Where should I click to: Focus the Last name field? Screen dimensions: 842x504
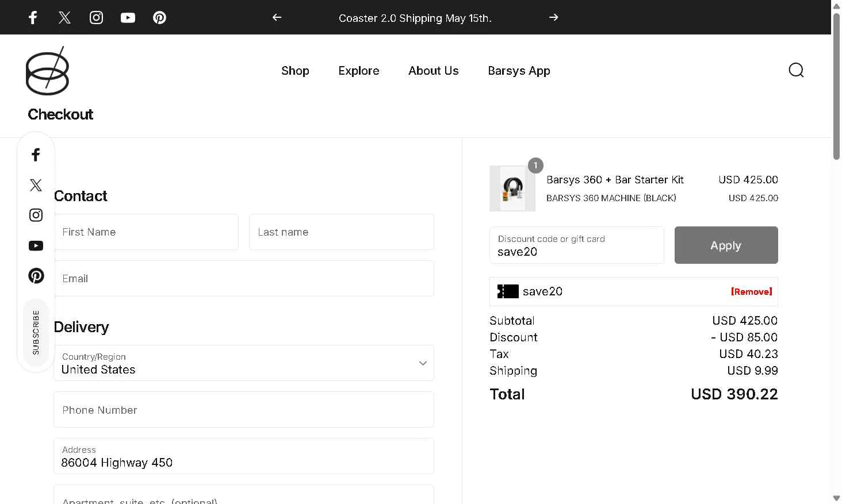(342, 232)
